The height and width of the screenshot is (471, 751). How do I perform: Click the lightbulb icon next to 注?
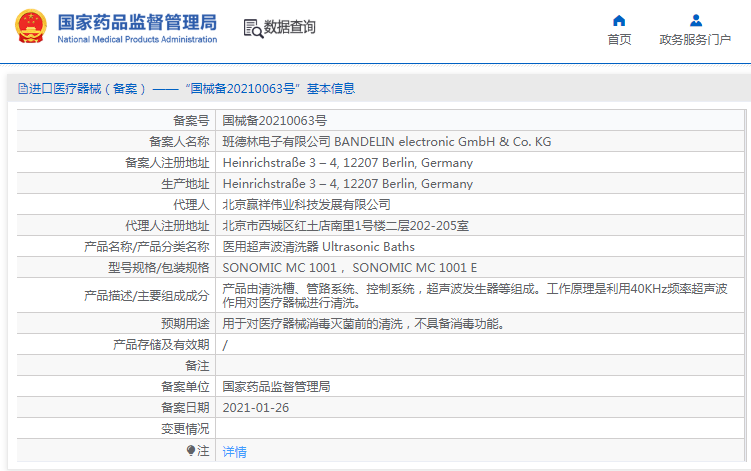click(x=191, y=451)
